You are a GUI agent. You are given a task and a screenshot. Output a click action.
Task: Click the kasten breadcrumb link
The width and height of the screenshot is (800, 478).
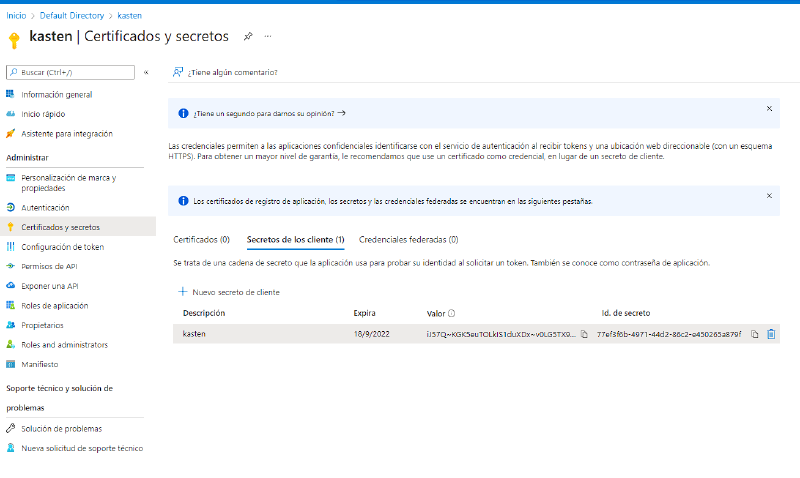pyautogui.click(x=130, y=16)
